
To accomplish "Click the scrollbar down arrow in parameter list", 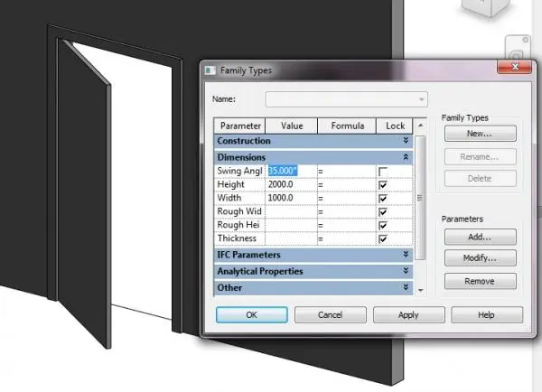I will [420, 290].
